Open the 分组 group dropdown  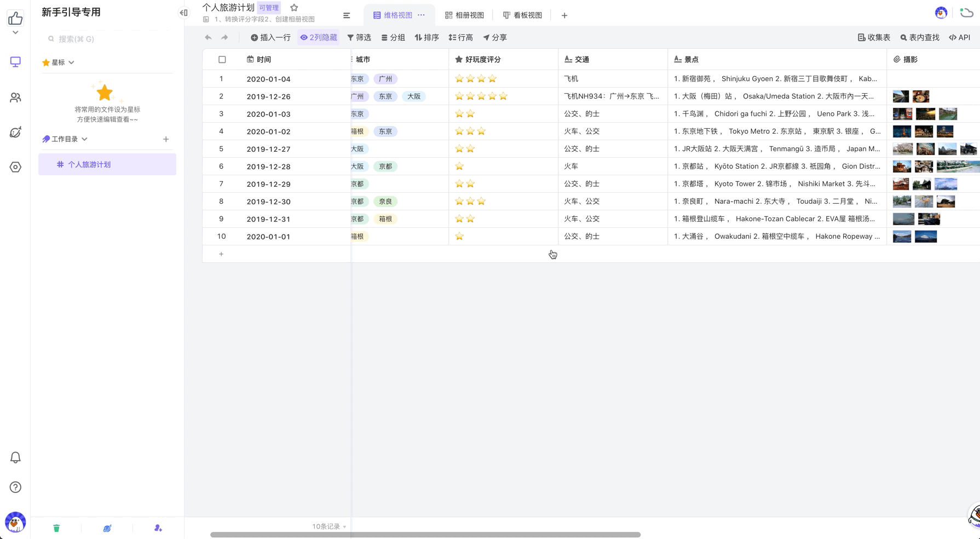point(393,37)
